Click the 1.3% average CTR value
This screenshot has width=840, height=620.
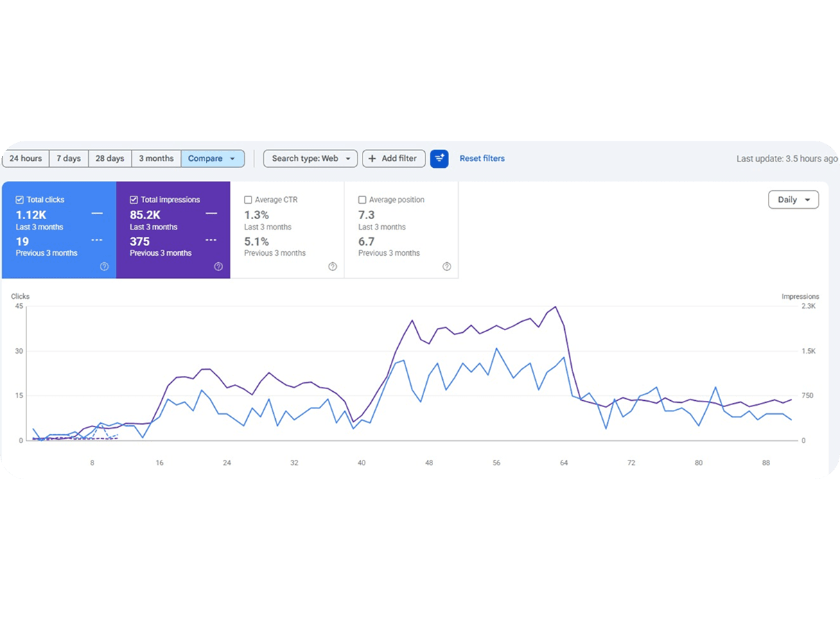tap(256, 215)
